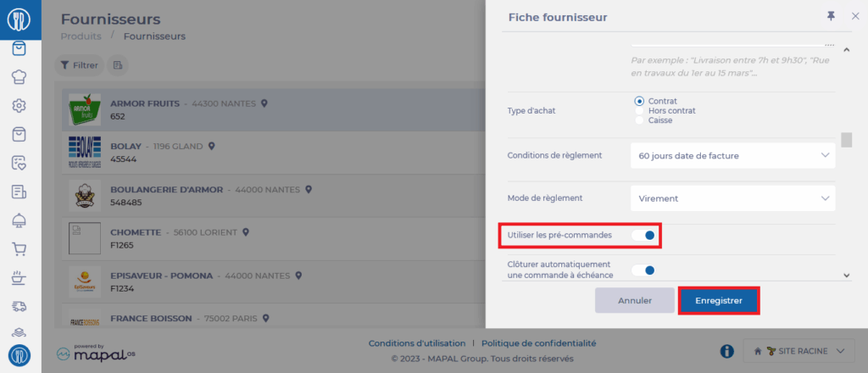Expand the Mode de règlement dropdown
868x373 pixels.
(732, 198)
